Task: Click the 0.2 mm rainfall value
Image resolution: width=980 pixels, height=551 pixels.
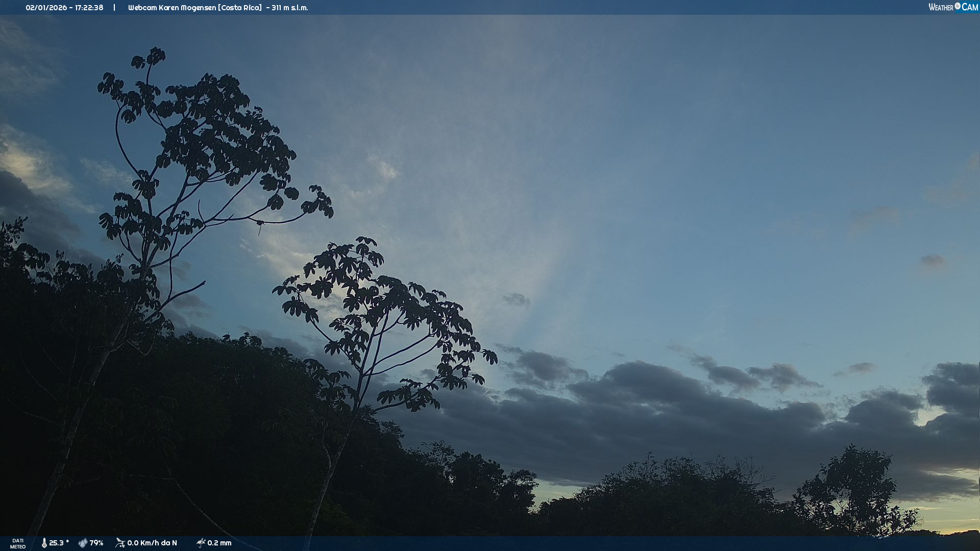Action: click(x=219, y=543)
